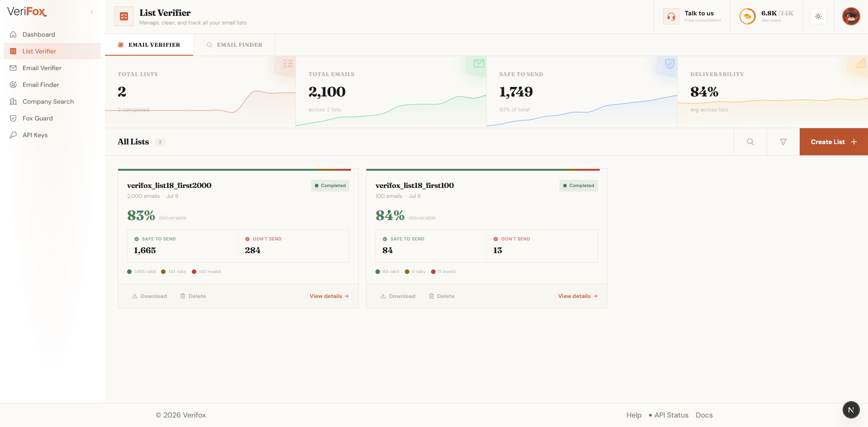Click the round N badge button
868x427 pixels.
point(851,410)
